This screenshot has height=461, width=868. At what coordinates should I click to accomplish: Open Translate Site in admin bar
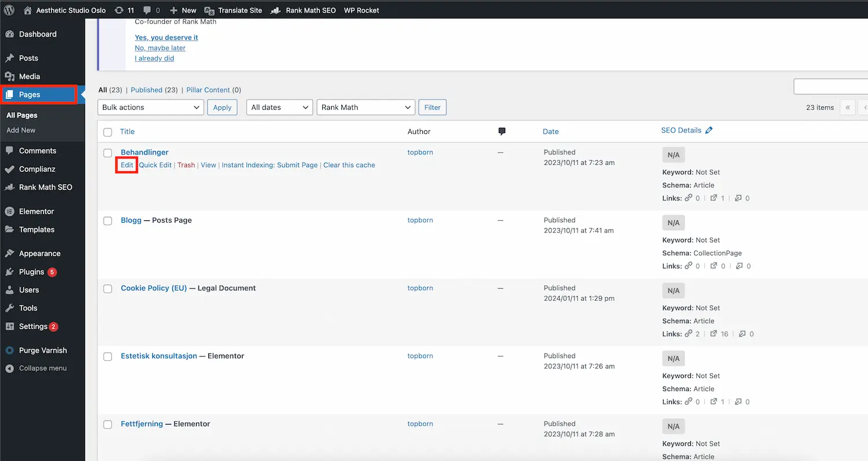(x=233, y=10)
